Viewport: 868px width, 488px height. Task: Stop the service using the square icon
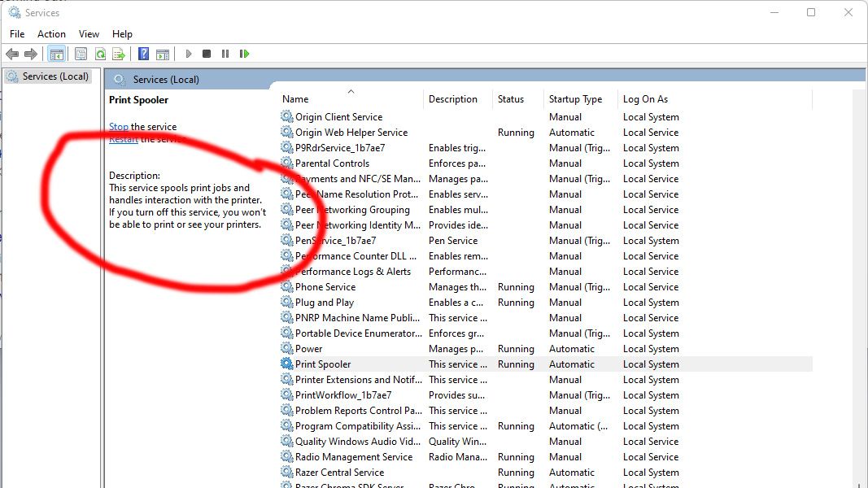click(x=207, y=54)
